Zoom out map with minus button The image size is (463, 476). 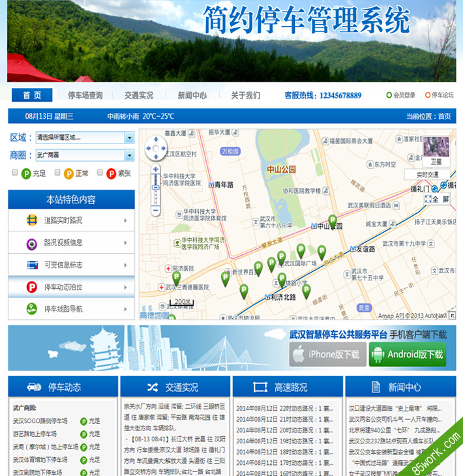pos(156,211)
